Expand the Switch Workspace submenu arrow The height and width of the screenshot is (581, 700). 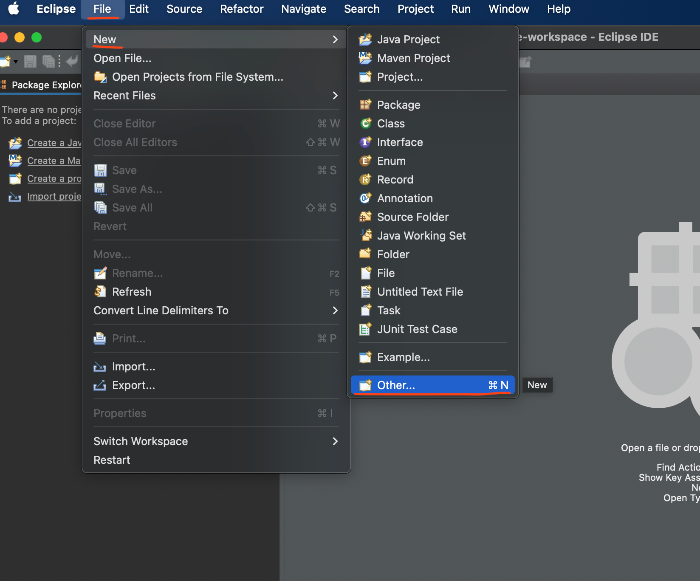pyautogui.click(x=335, y=441)
